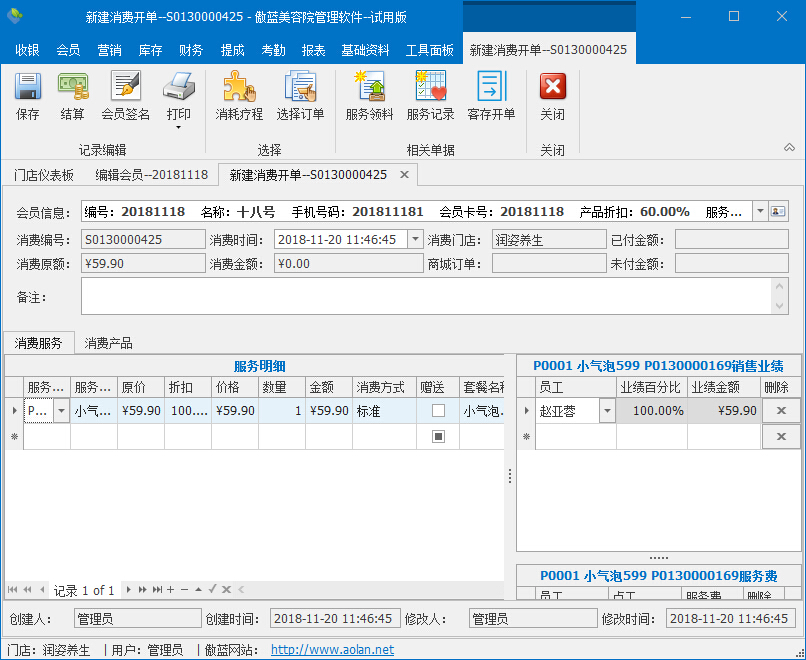The height and width of the screenshot is (660, 806).
Task: Select the 消费服务 tab
Action: pyautogui.click(x=39, y=343)
